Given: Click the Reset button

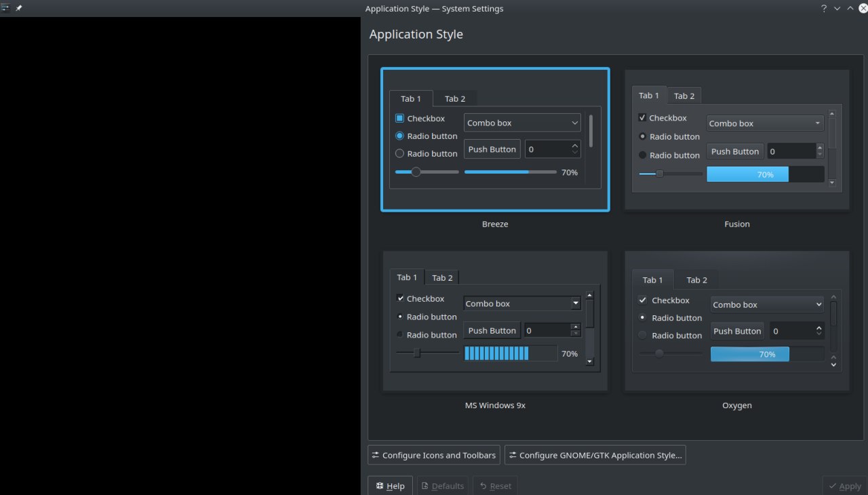Looking at the screenshot, I should (495, 486).
